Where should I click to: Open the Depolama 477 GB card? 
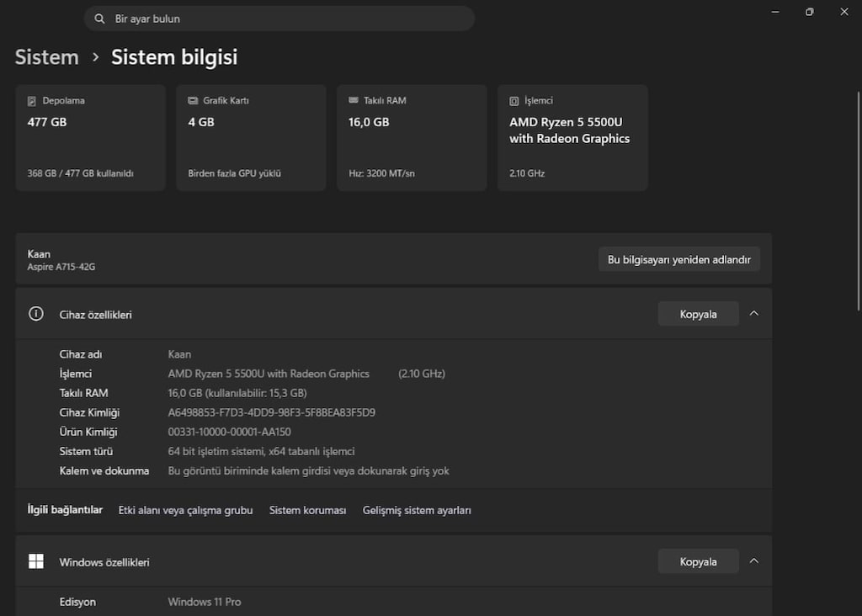[91, 137]
